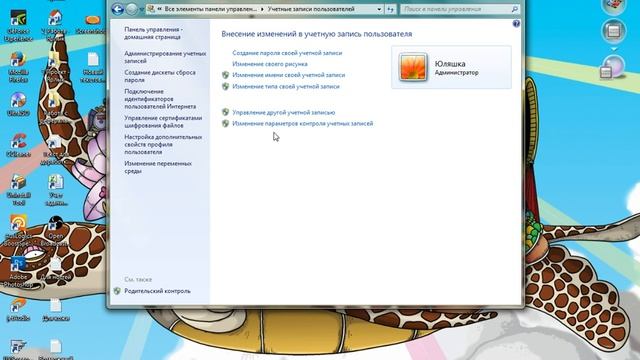Select the GeForce Experience desktop icon
640x360 pixels.
coord(18,26)
